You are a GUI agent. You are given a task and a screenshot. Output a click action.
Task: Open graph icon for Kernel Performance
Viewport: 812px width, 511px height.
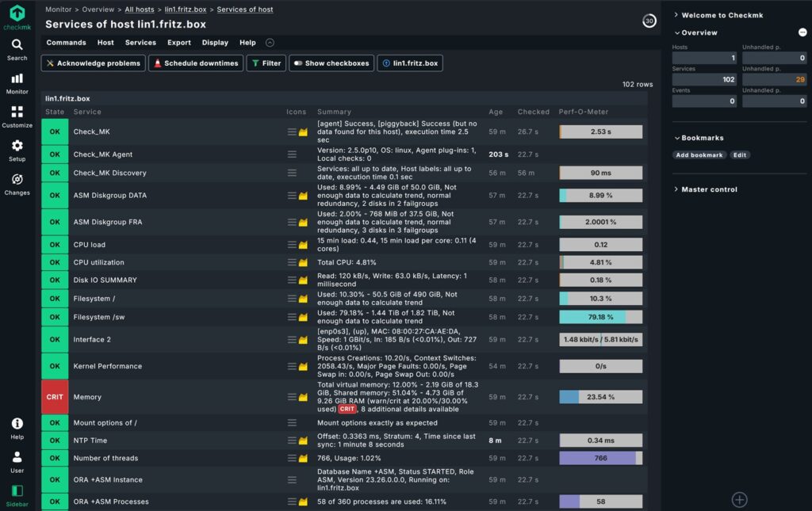(303, 366)
